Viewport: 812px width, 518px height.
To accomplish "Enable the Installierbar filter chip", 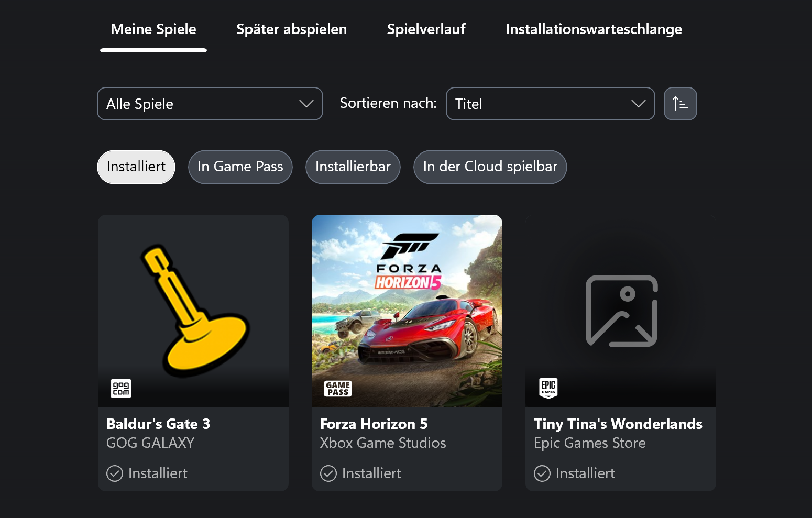I will (x=353, y=167).
